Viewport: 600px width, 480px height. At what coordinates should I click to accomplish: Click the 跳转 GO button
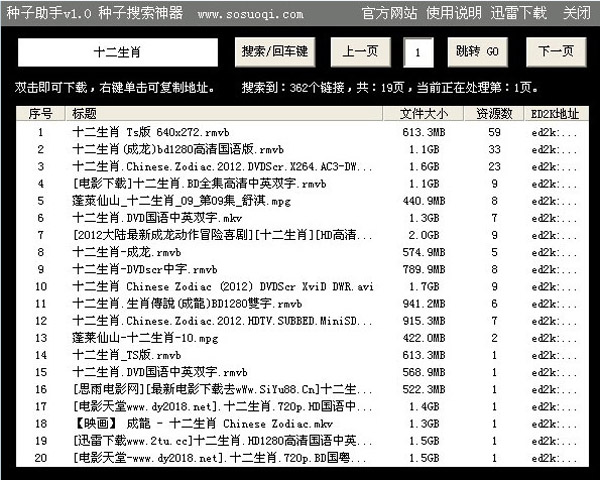tap(477, 52)
